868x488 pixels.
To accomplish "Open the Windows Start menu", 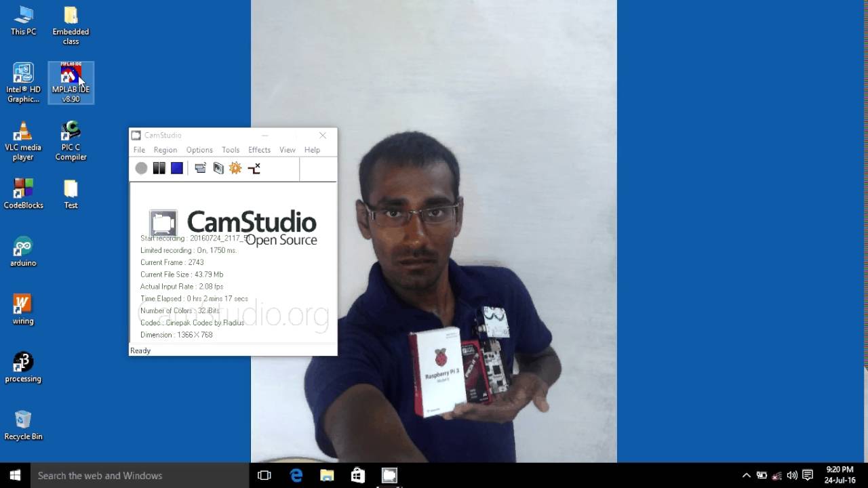I will tap(16, 475).
